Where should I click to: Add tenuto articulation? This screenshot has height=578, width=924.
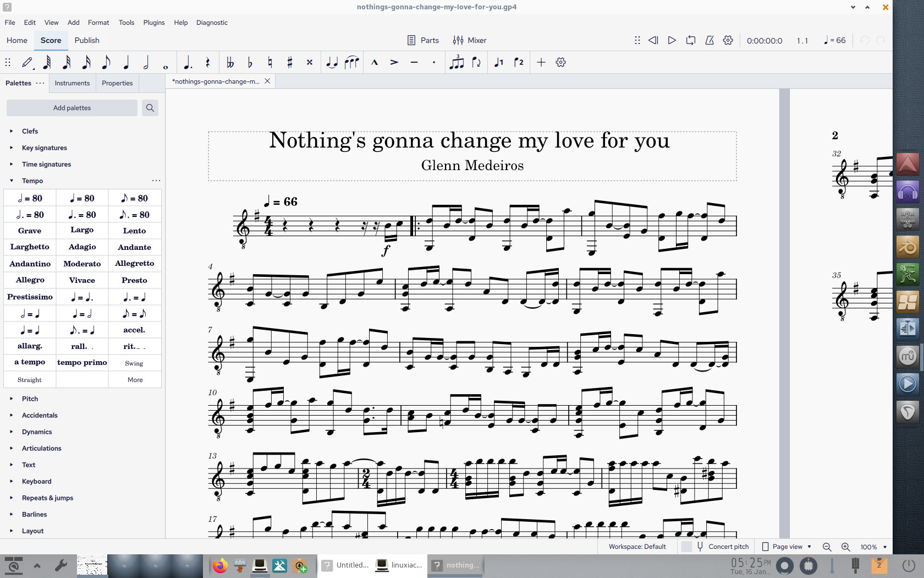pos(414,62)
